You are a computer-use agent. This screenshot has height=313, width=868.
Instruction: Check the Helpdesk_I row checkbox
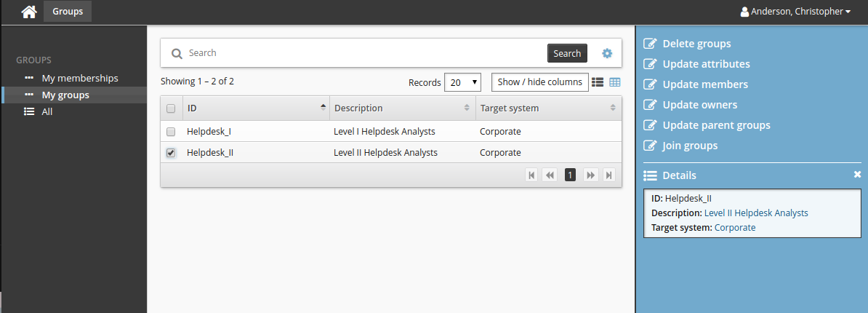point(171,132)
